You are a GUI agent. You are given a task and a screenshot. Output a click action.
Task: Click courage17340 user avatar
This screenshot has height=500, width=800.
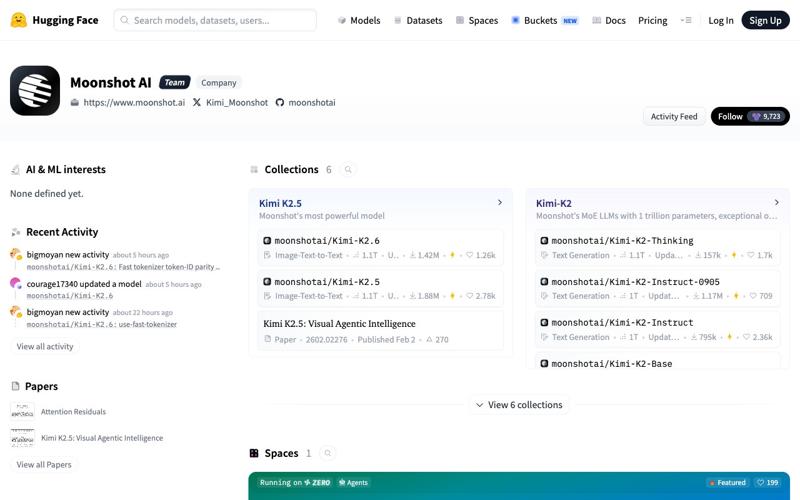(x=16, y=283)
